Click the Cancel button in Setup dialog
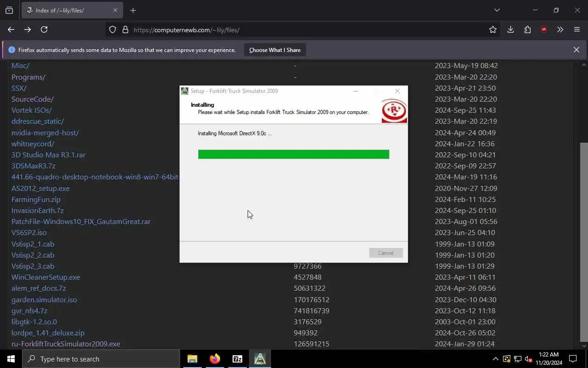Image resolution: width=588 pixels, height=368 pixels. [386, 253]
